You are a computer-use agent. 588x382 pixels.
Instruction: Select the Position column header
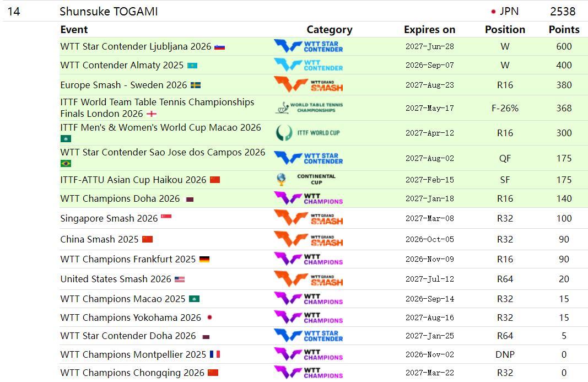pyautogui.click(x=505, y=30)
